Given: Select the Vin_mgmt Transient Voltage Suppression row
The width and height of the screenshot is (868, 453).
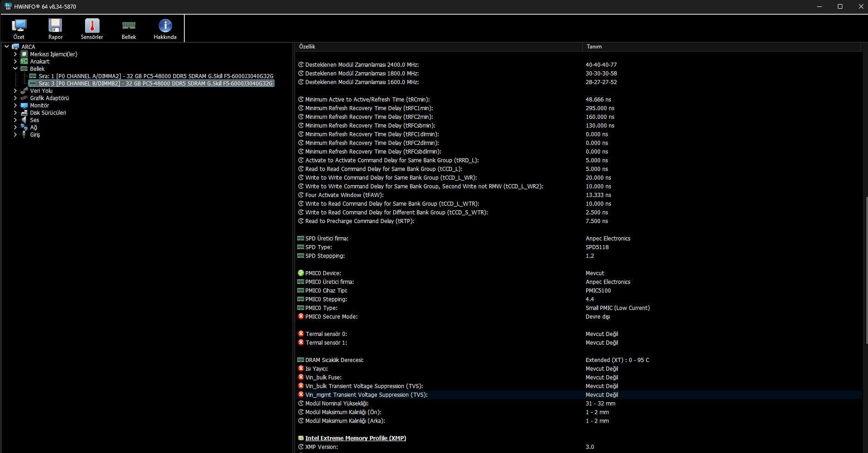Looking at the screenshot, I should coord(579,394).
